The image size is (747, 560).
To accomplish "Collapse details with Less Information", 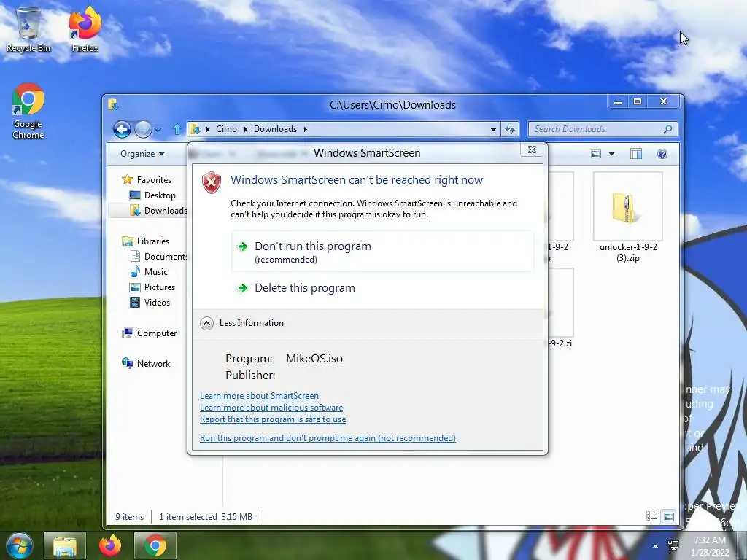I will click(x=242, y=323).
